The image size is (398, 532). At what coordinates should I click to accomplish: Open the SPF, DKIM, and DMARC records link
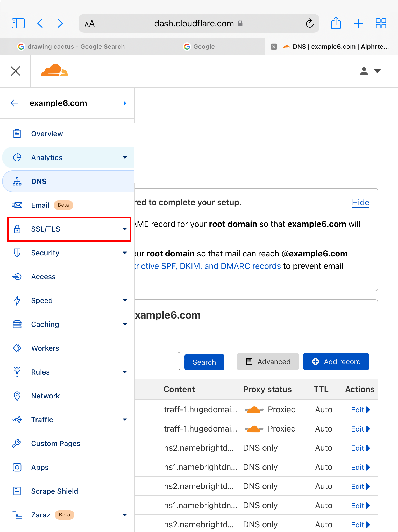208,266
